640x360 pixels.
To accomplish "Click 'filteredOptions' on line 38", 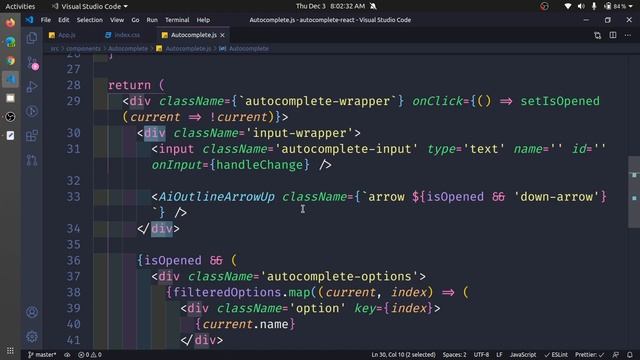I will point(227,292).
